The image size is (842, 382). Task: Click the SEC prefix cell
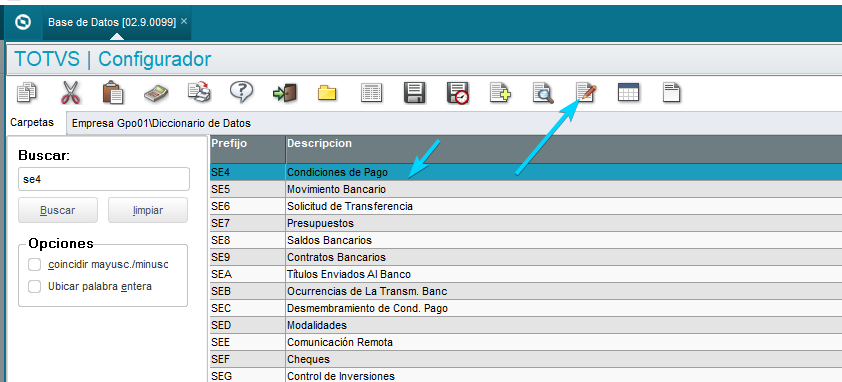[x=248, y=308]
